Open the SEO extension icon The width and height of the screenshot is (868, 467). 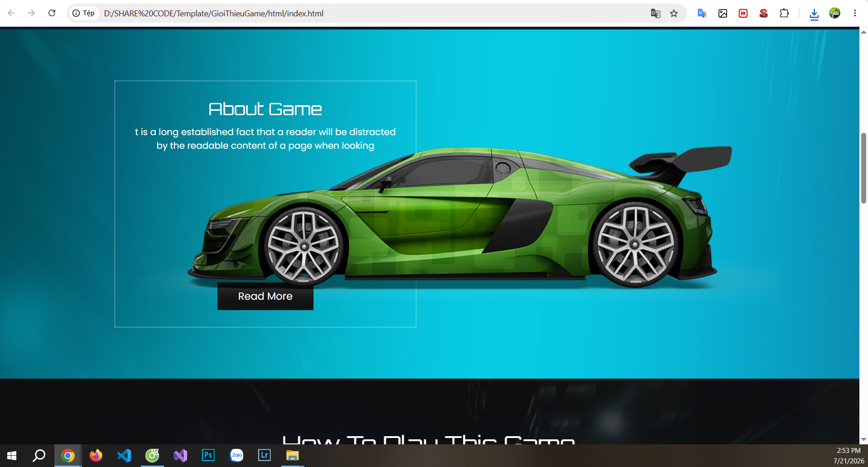pos(764,13)
